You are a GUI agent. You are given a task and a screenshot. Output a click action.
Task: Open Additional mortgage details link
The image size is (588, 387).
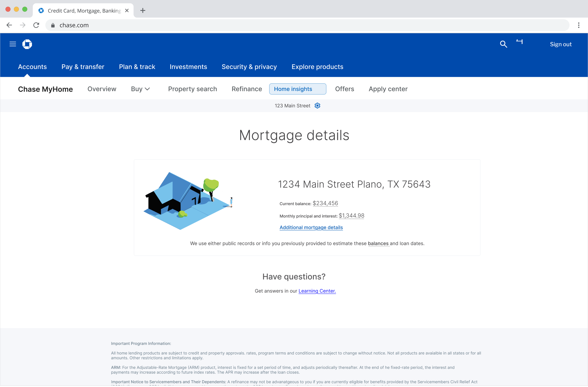[x=311, y=227]
